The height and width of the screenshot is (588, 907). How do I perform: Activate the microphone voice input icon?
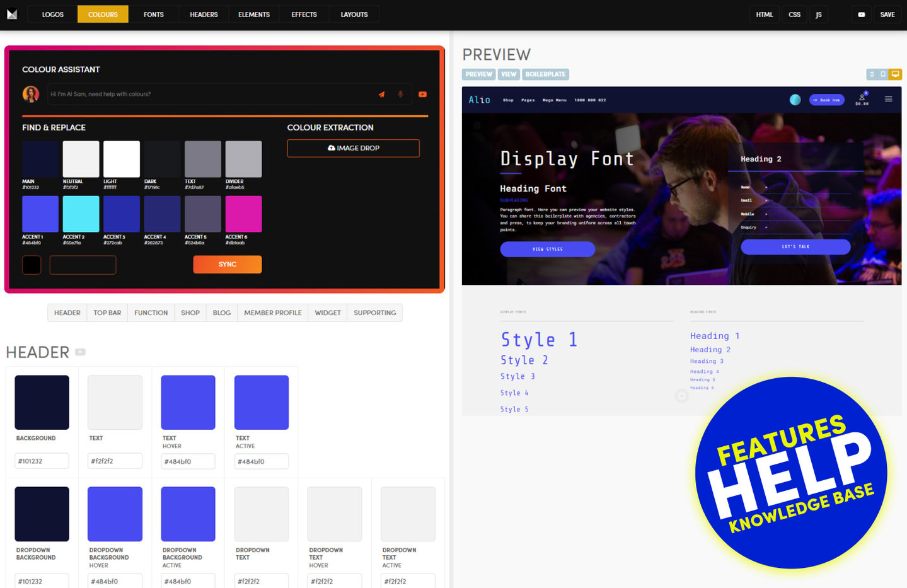coord(400,95)
